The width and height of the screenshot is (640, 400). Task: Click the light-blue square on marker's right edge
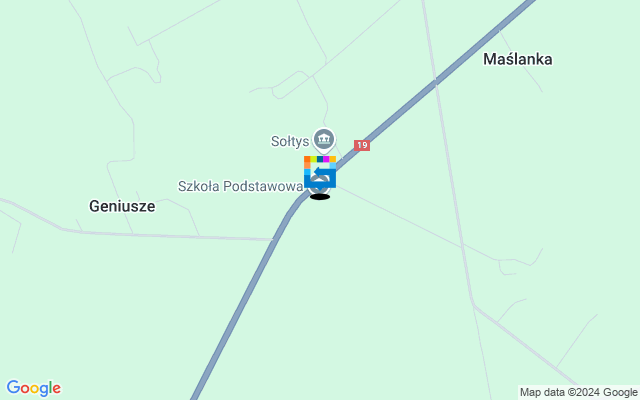(x=333, y=165)
